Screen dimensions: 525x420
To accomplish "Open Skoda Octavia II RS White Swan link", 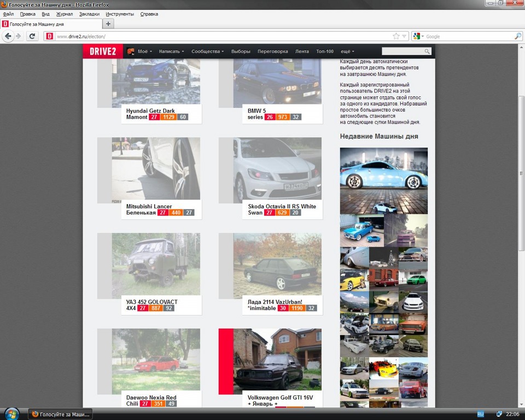I will [x=282, y=209].
